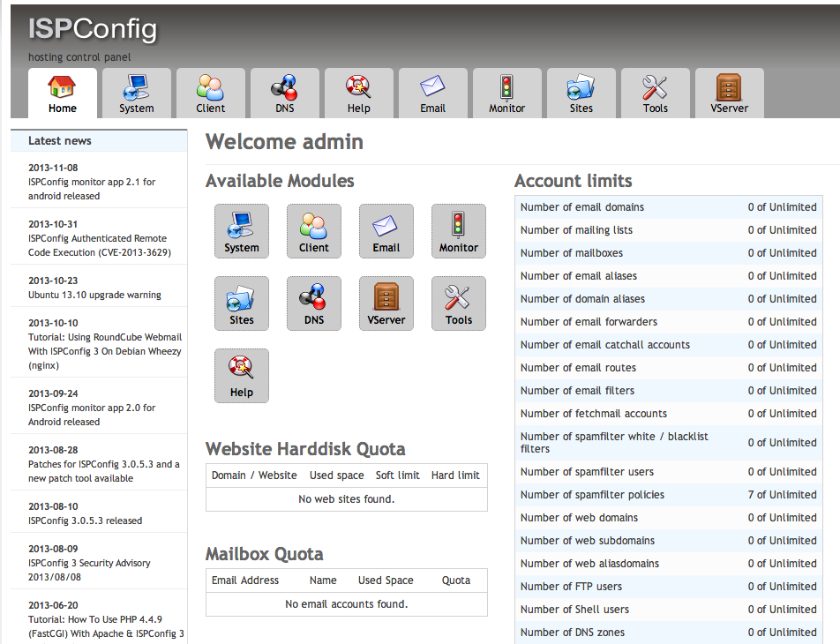The width and height of the screenshot is (840, 644).
Task: Click Domain / Website column header
Action: click(254, 476)
